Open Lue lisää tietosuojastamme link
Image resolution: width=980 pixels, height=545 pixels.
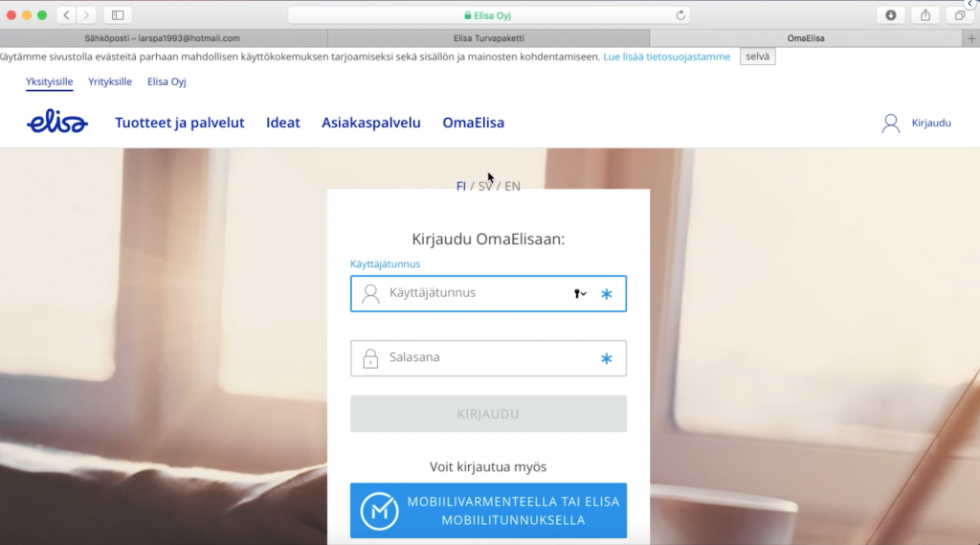[x=666, y=57]
